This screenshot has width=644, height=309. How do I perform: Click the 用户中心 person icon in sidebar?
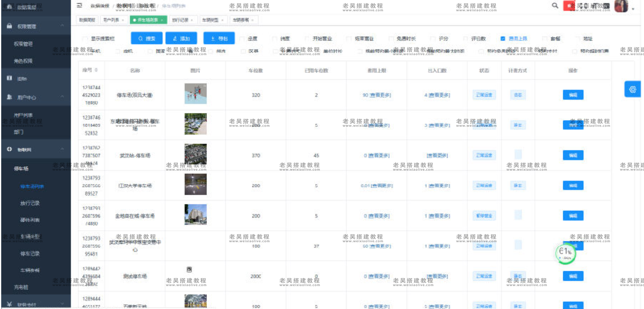9,97
